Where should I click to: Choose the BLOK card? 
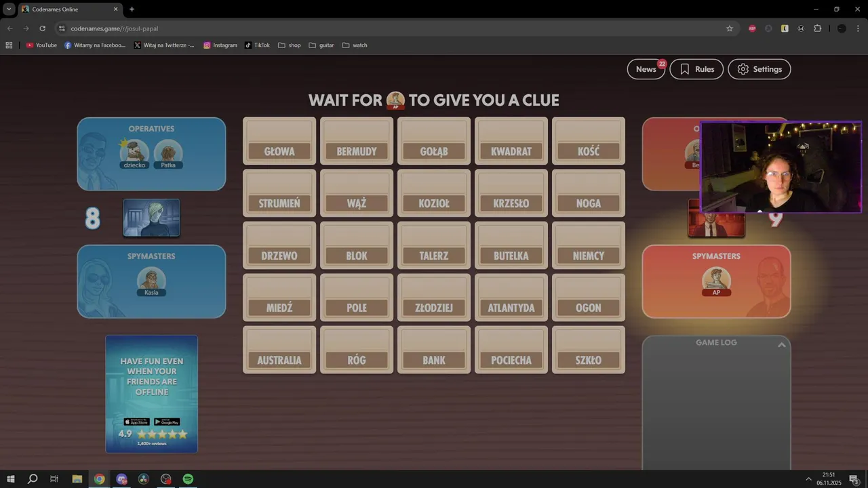(357, 245)
